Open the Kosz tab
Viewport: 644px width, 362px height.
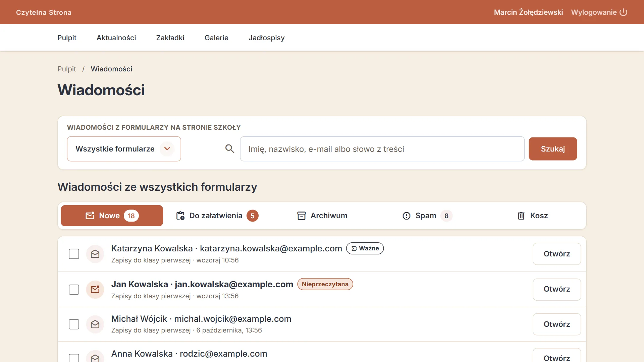[532, 216]
